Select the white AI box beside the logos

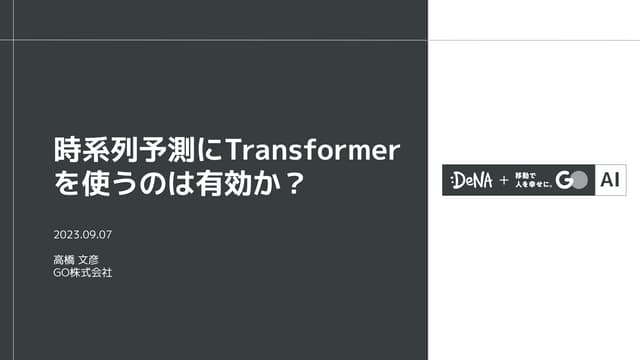[611, 180]
